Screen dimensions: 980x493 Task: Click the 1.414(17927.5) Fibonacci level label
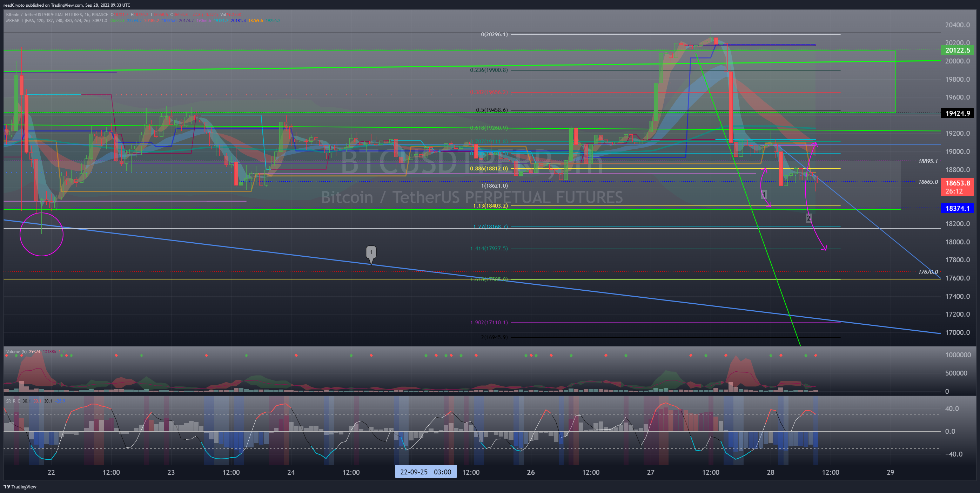pos(489,248)
